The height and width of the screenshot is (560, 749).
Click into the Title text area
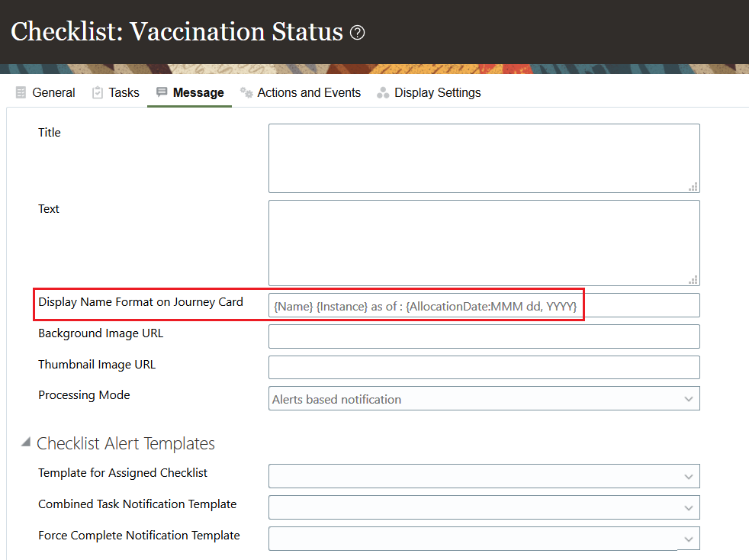point(484,158)
